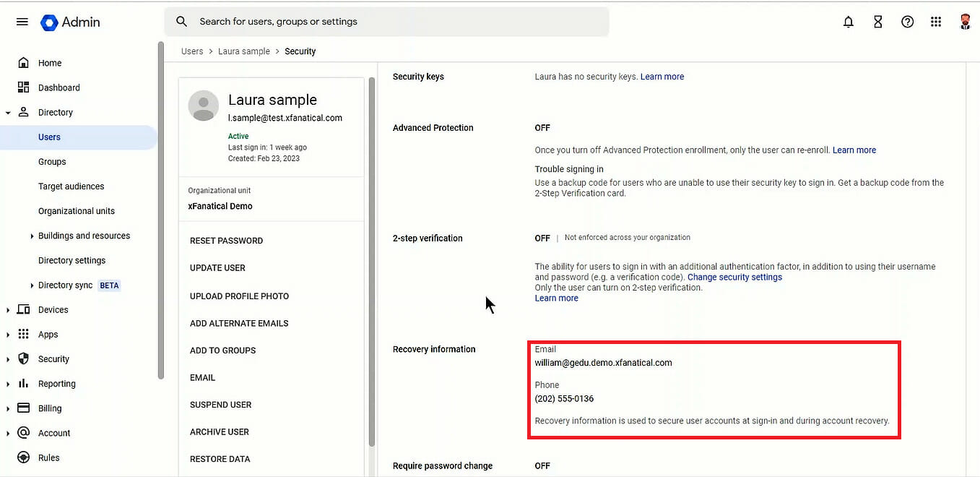
Task: Click the EMAIL action
Action: 202,378
